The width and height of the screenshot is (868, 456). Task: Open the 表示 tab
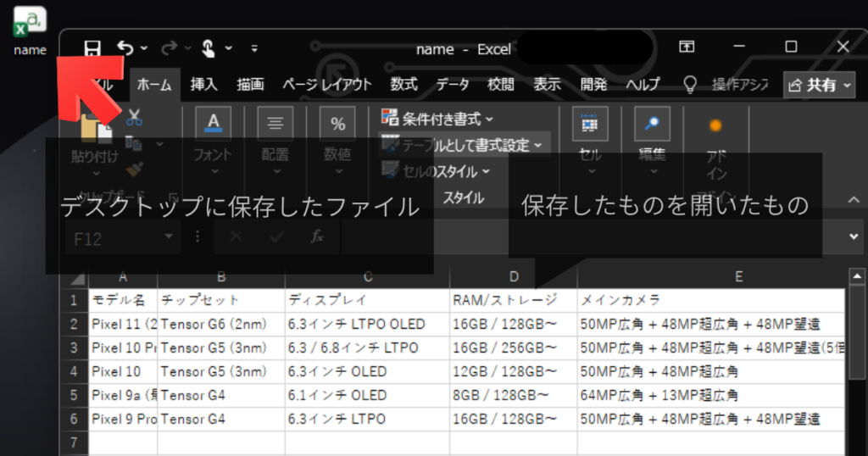[547, 85]
